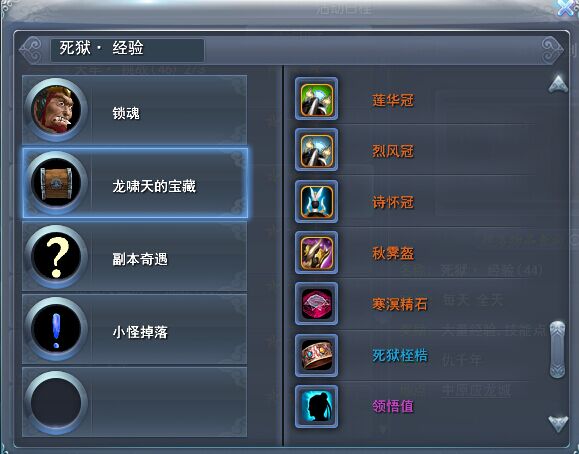The height and width of the screenshot is (454, 579).
Task: Click the blue exclamation mark icon
Action: [x=56, y=329]
